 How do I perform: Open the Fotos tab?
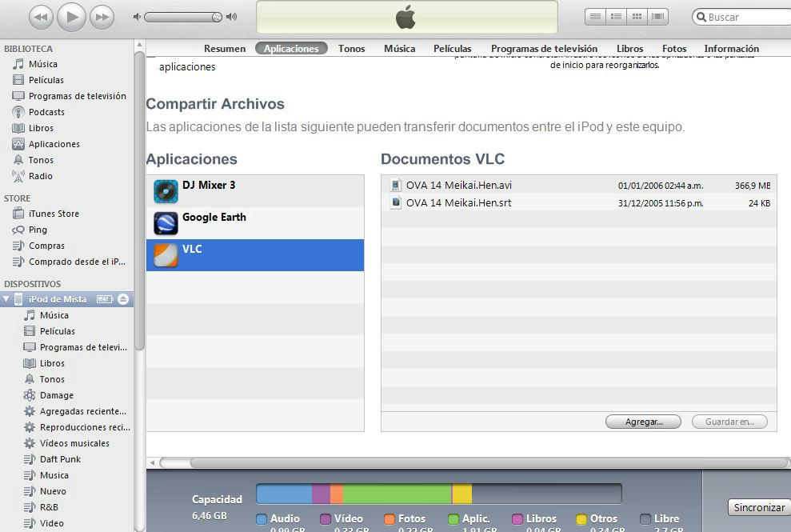click(x=674, y=49)
